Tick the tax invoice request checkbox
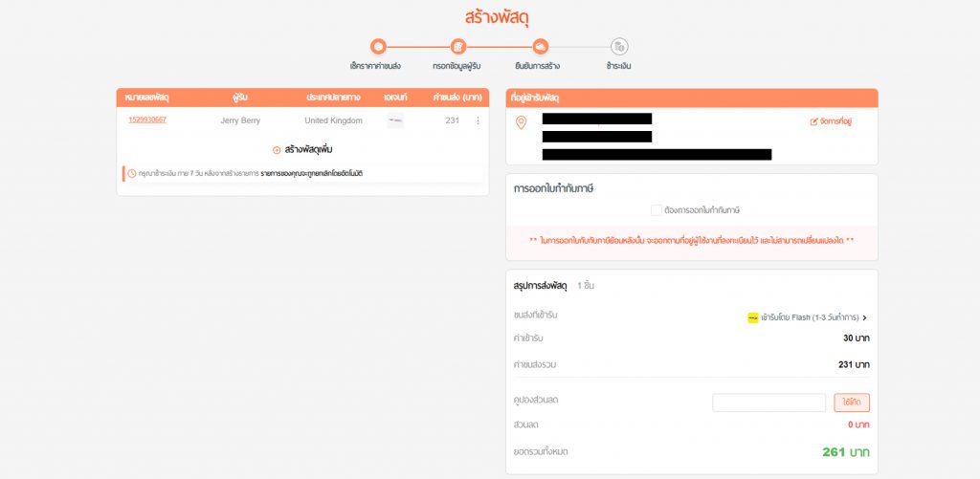Image resolution: width=980 pixels, height=479 pixels. point(657,210)
